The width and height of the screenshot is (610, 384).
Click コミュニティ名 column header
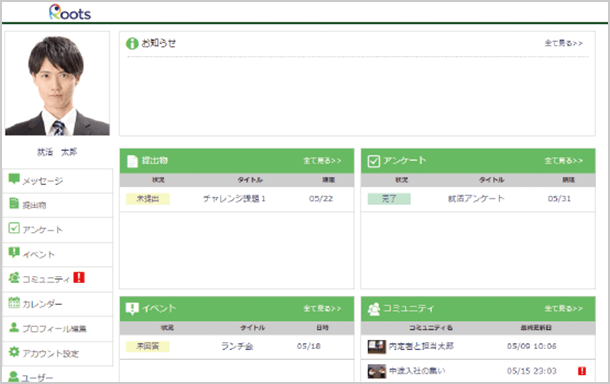pyautogui.click(x=431, y=328)
